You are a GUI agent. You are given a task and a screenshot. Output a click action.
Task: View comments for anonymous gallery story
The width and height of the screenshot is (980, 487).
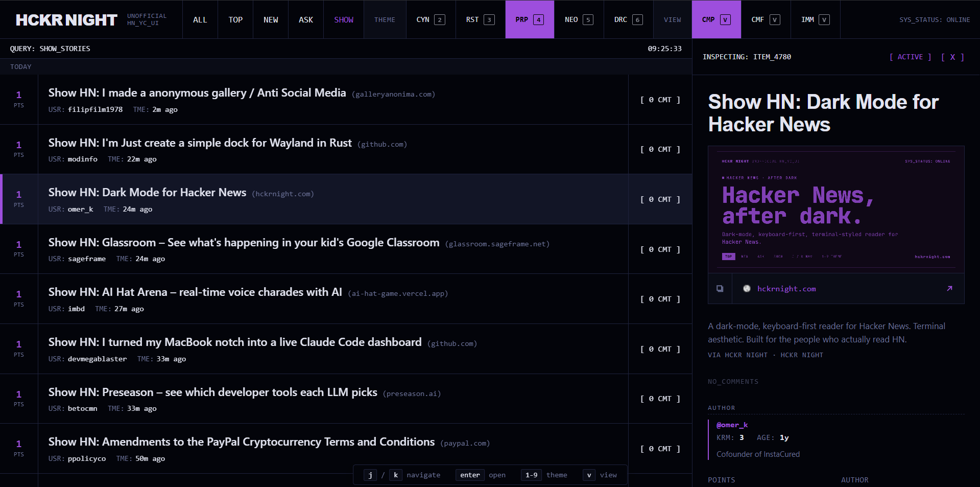(660, 100)
